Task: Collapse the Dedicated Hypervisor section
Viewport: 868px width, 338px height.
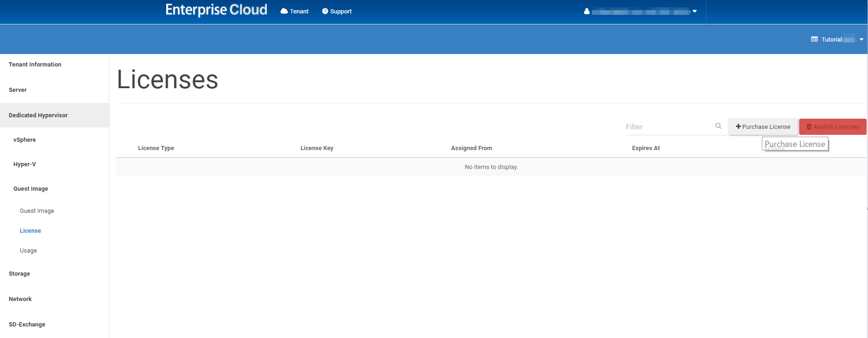Action: coord(38,115)
